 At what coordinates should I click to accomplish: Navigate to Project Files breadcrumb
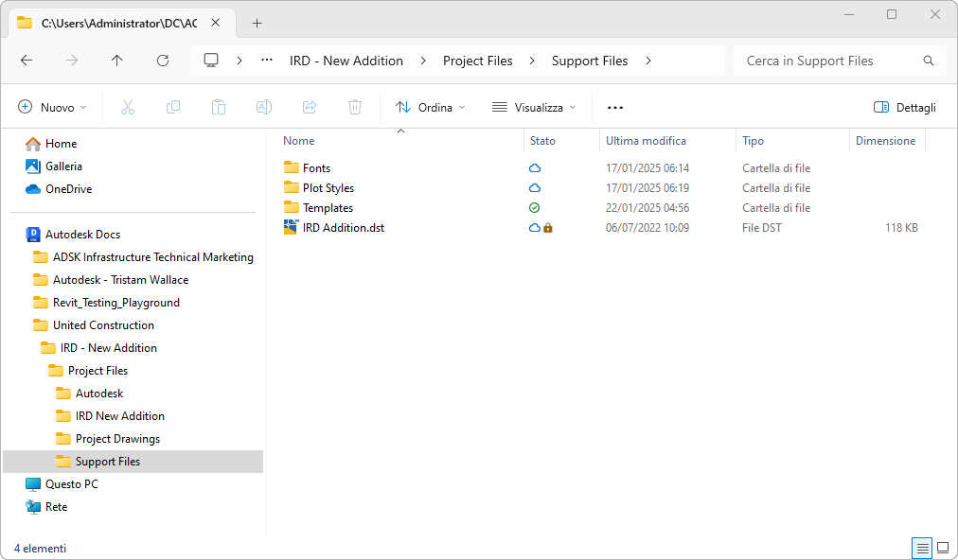coord(478,61)
